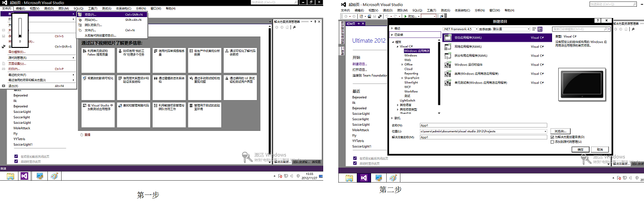Click the 类库(Windows 应用商店应用程序) template icon
The height and width of the screenshot is (212, 644).
tap(448, 74)
